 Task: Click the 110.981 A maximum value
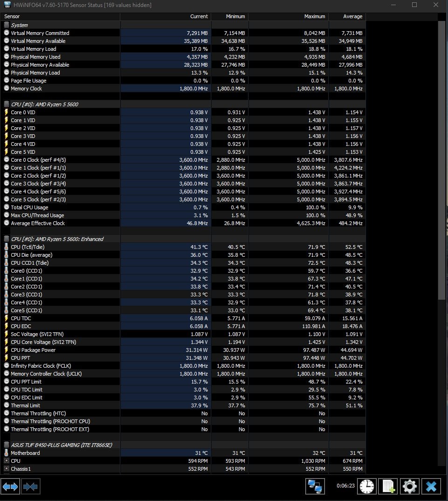click(313, 326)
